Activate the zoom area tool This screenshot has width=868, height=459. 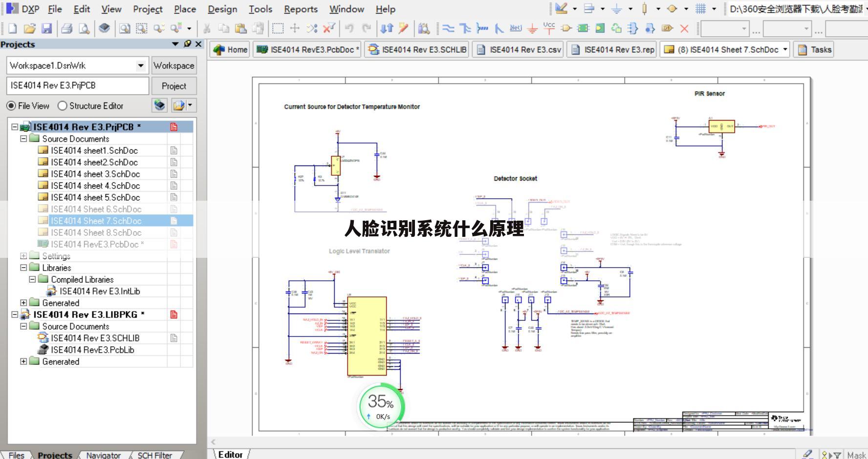(x=142, y=29)
